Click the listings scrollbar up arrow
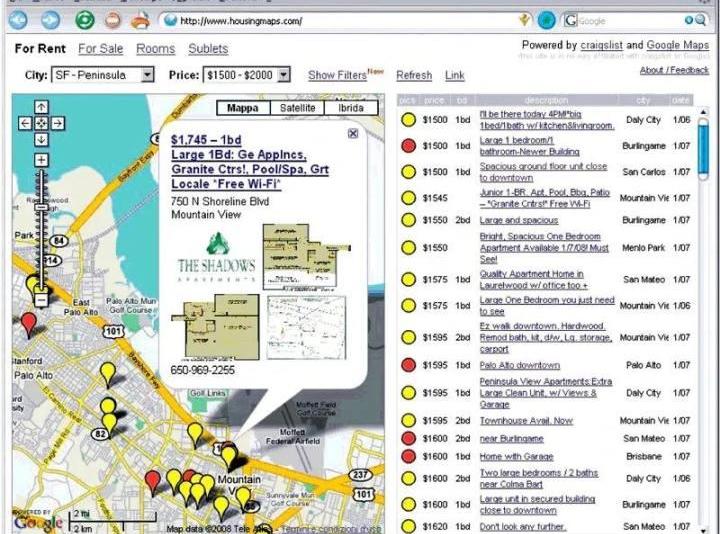Screen dimensions: 720x534 [x=703, y=112]
